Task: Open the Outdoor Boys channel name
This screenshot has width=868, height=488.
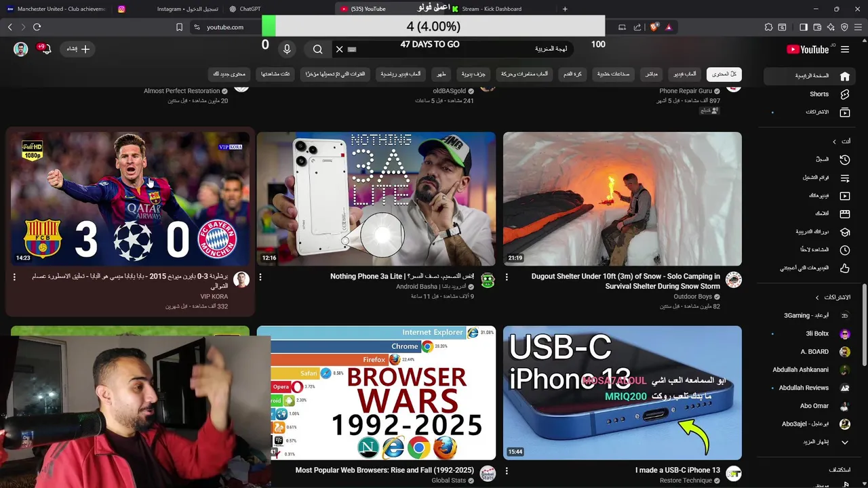Action: [x=692, y=297]
